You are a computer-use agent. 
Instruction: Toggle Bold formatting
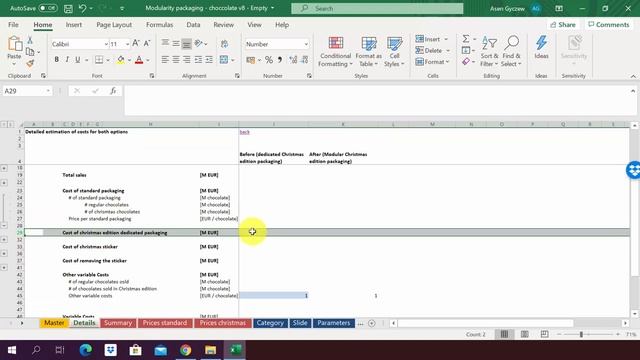[56, 60]
